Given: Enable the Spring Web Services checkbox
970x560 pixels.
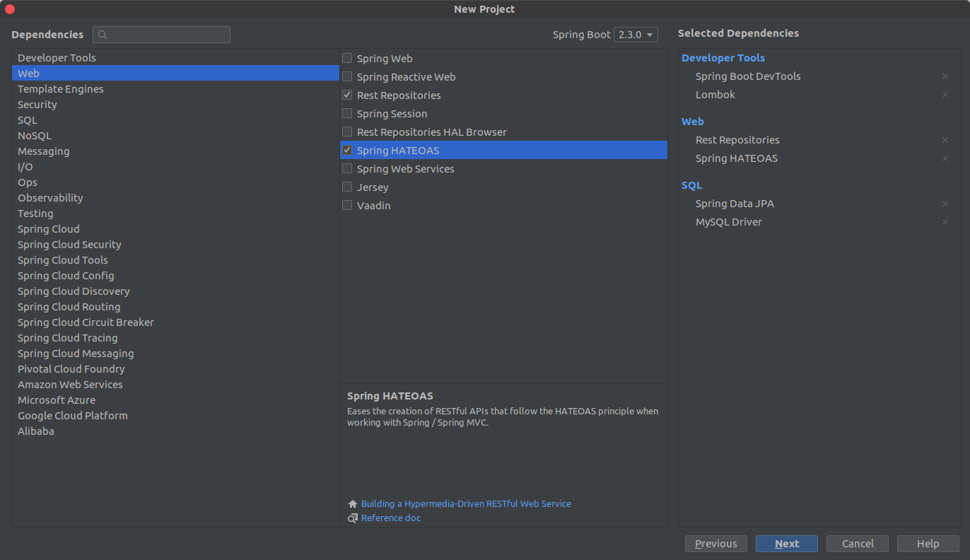Looking at the screenshot, I should [x=347, y=169].
